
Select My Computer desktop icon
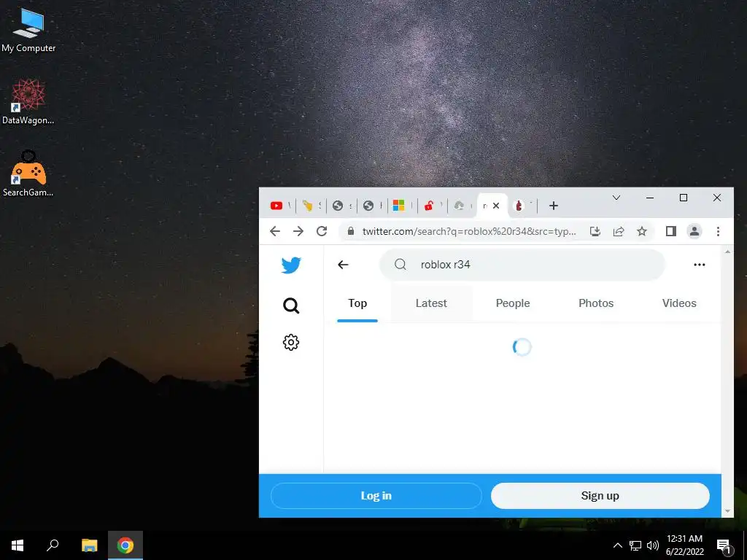click(x=28, y=31)
